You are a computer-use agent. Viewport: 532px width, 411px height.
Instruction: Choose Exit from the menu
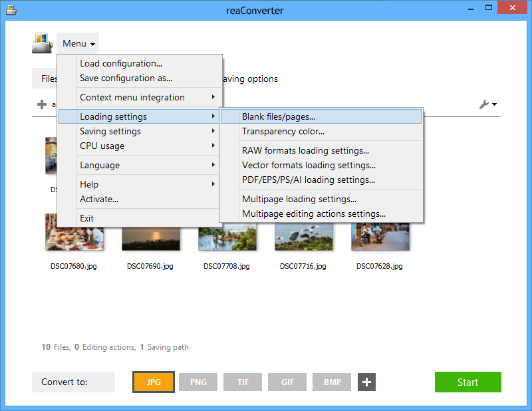click(140, 218)
